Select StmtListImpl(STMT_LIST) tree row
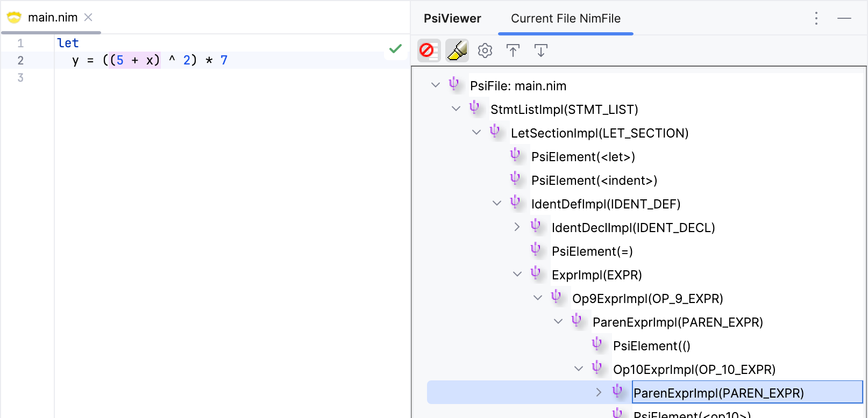 tap(564, 110)
